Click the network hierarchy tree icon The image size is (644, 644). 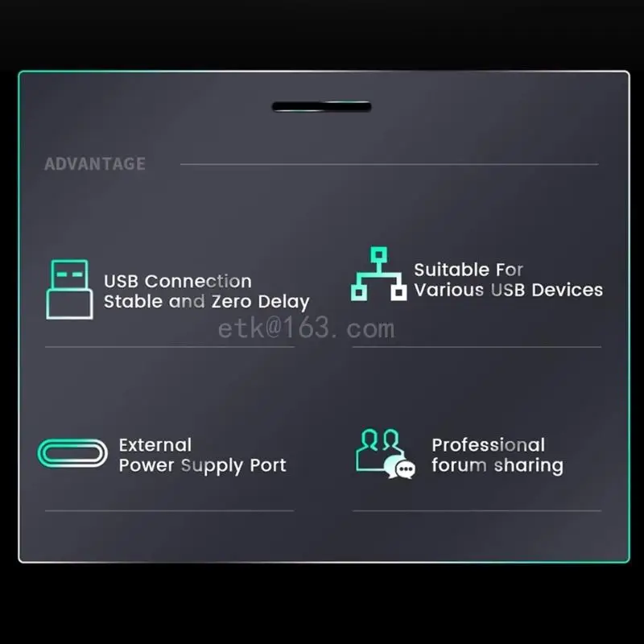pyautogui.click(x=378, y=274)
